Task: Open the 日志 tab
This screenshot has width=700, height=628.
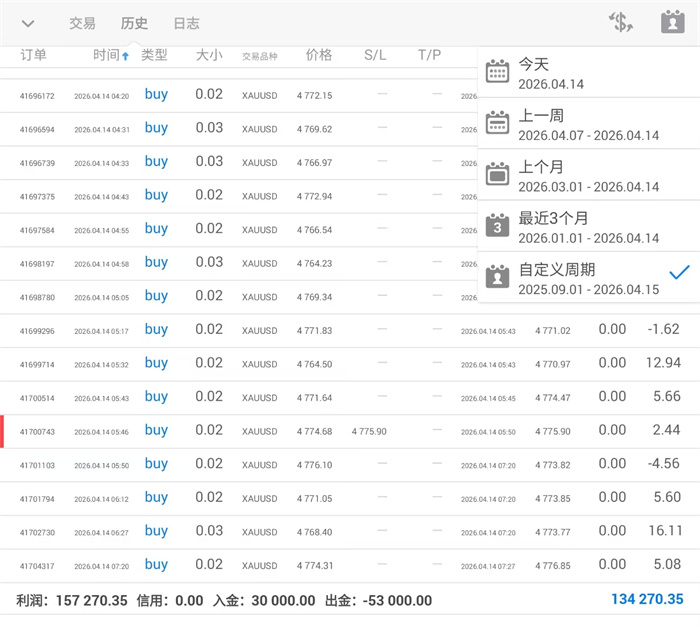Action: click(186, 23)
